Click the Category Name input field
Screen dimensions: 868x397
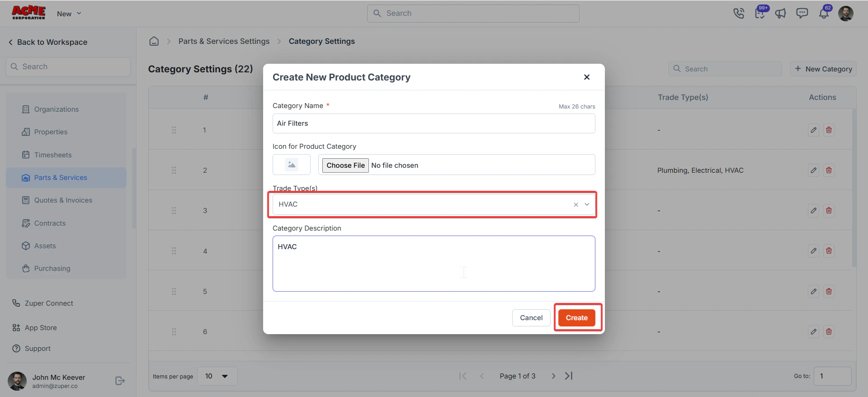pos(434,123)
